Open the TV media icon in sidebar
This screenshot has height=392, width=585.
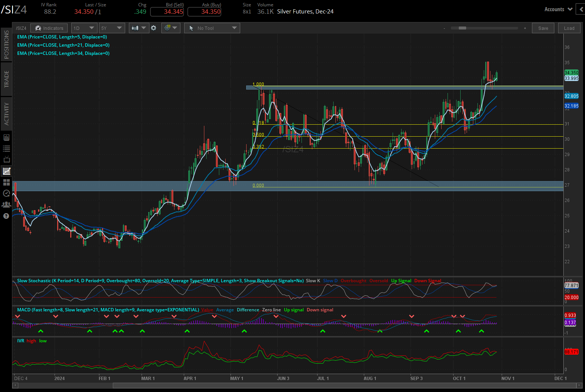point(6,160)
